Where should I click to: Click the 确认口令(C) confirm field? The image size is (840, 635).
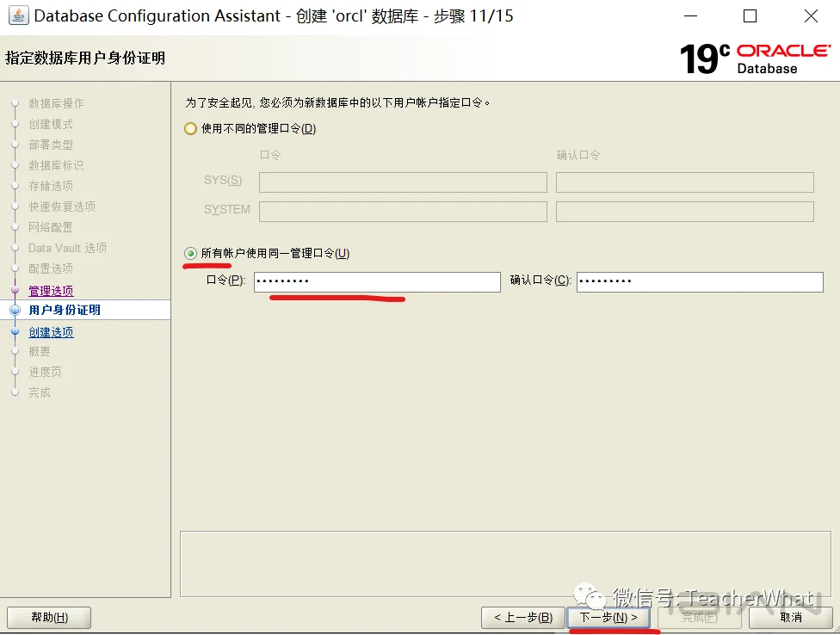pos(700,282)
